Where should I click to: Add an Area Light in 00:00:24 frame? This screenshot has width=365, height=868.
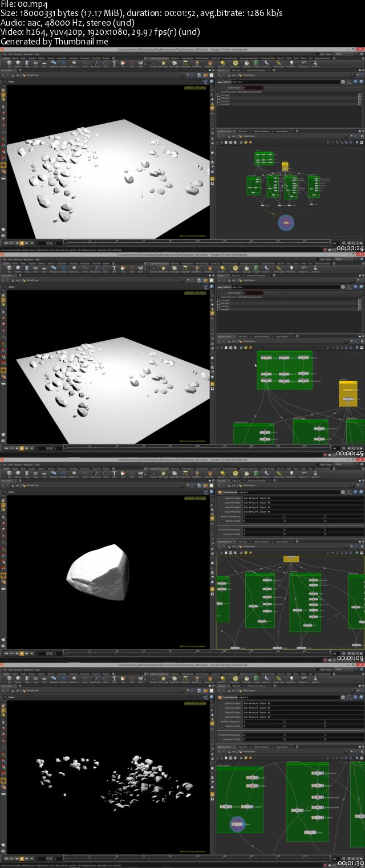pos(185,63)
